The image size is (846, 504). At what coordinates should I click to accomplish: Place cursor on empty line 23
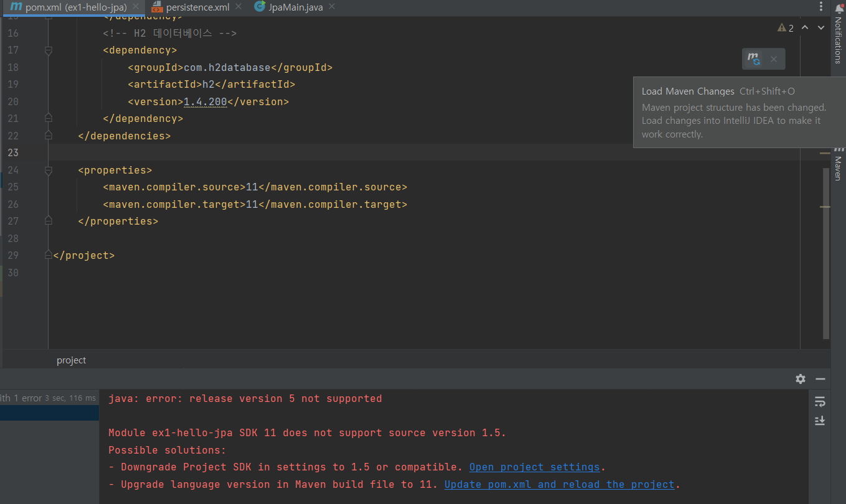(423, 152)
